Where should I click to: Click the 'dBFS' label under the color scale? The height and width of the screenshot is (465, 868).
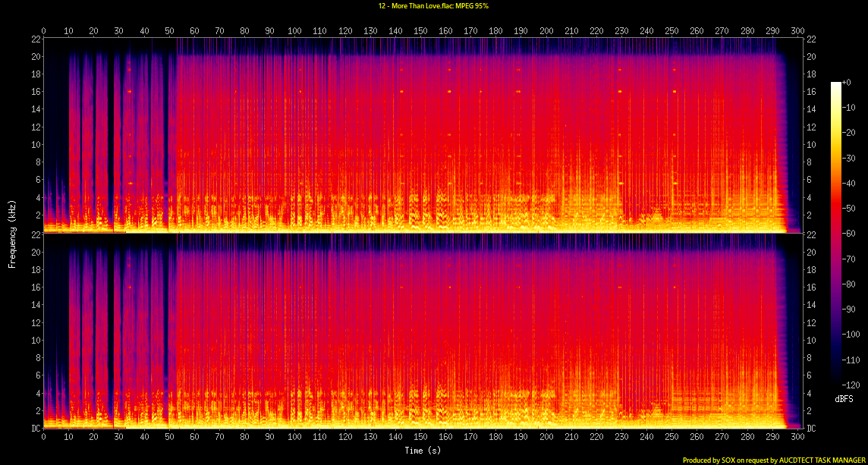point(842,398)
